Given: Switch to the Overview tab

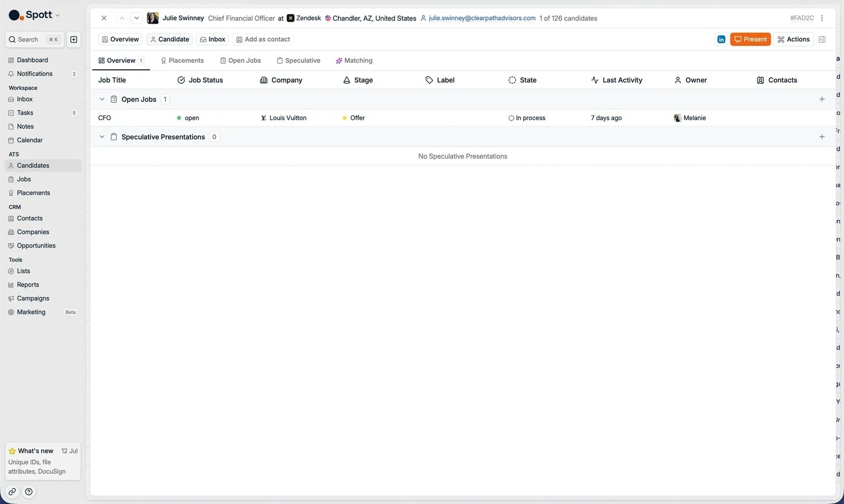Looking at the screenshot, I should coord(121,61).
